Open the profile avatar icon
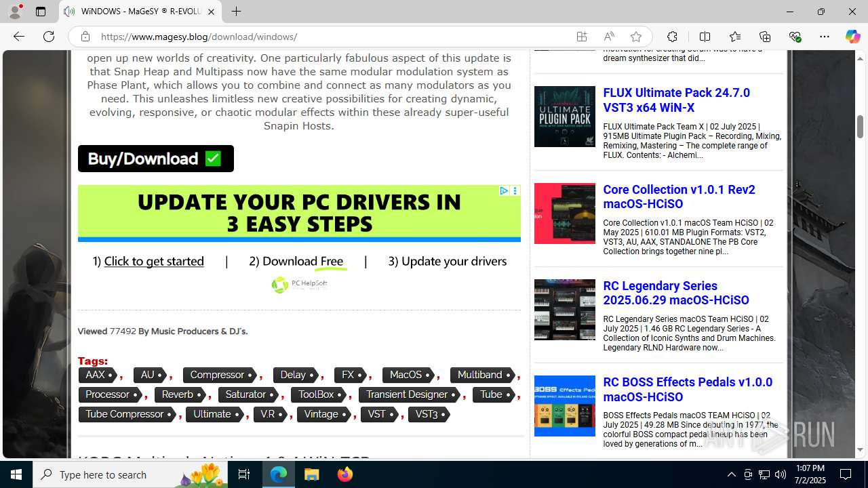 (15, 12)
